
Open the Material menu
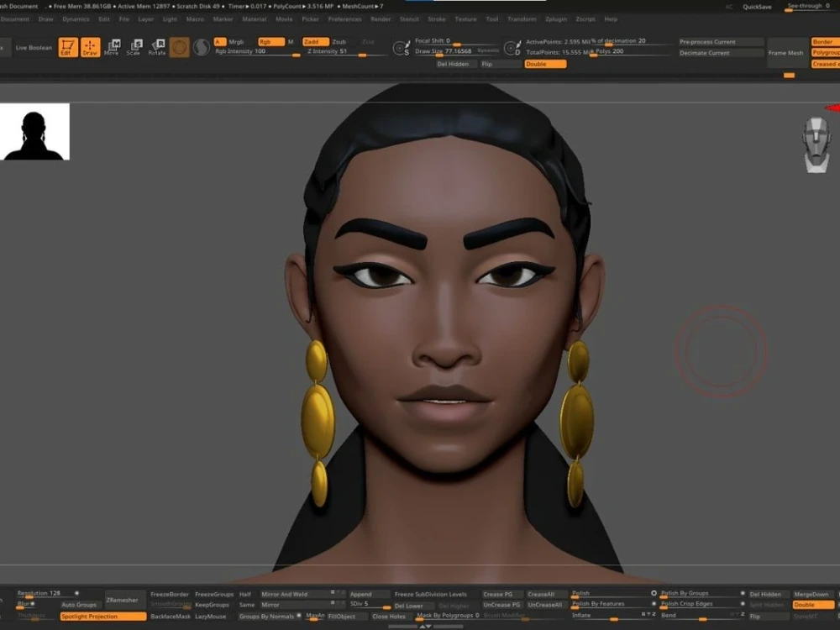pyautogui.click(x=255, y=18)
